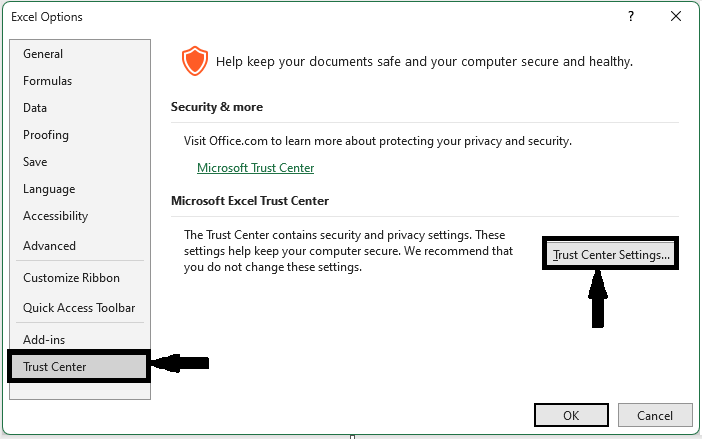Open the General options category

coord(43,54)
